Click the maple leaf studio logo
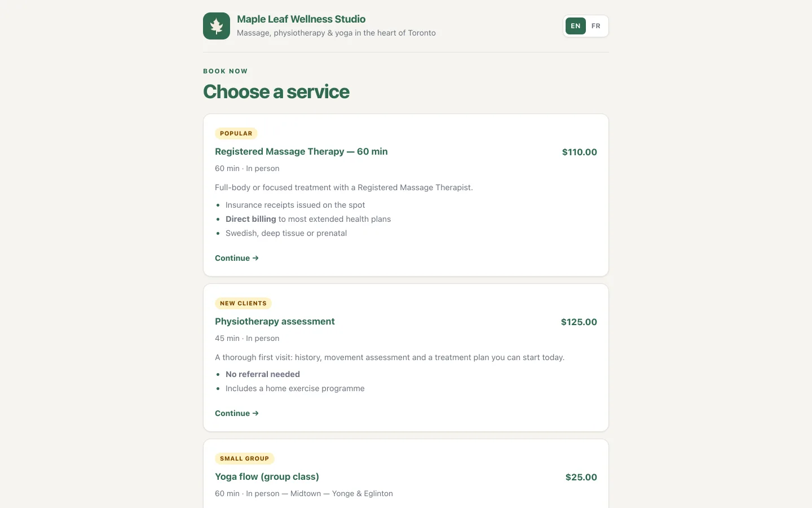Viewport: 812px width, 508px height. 217,26
